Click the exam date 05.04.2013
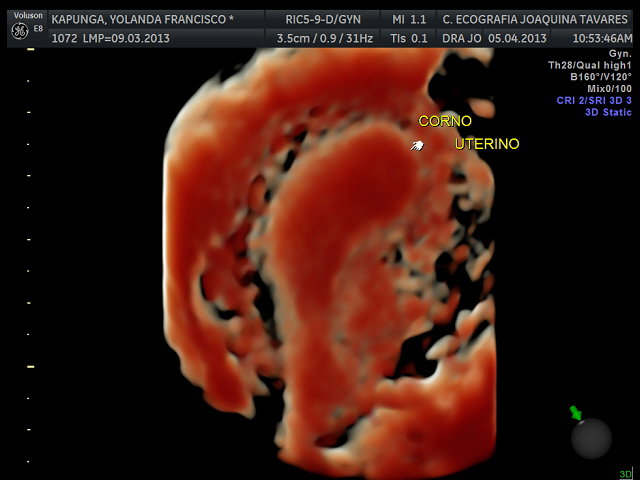This screenshot has width=640, height=480. 517,38
